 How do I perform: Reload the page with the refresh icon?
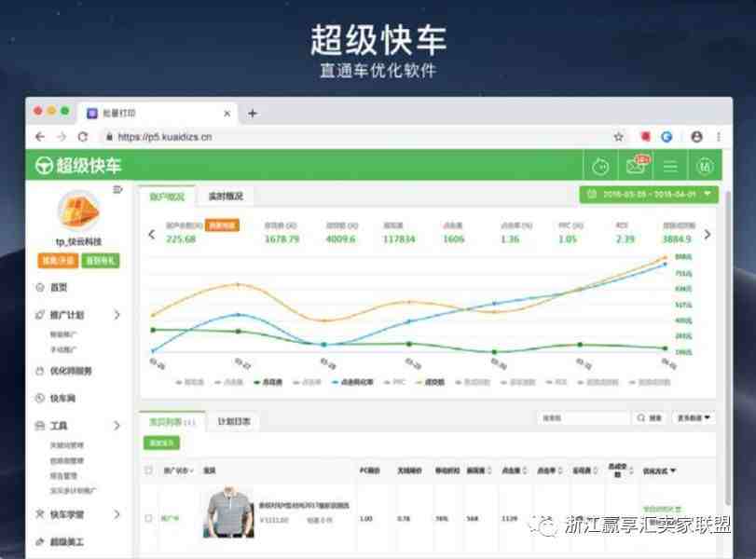point(83,137)
